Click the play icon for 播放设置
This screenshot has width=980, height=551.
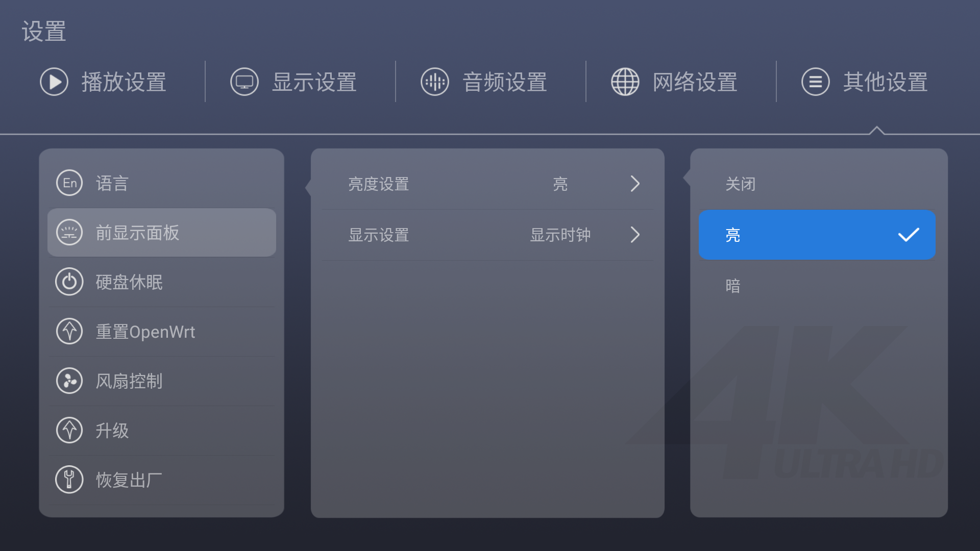click(x=54, y=82)
